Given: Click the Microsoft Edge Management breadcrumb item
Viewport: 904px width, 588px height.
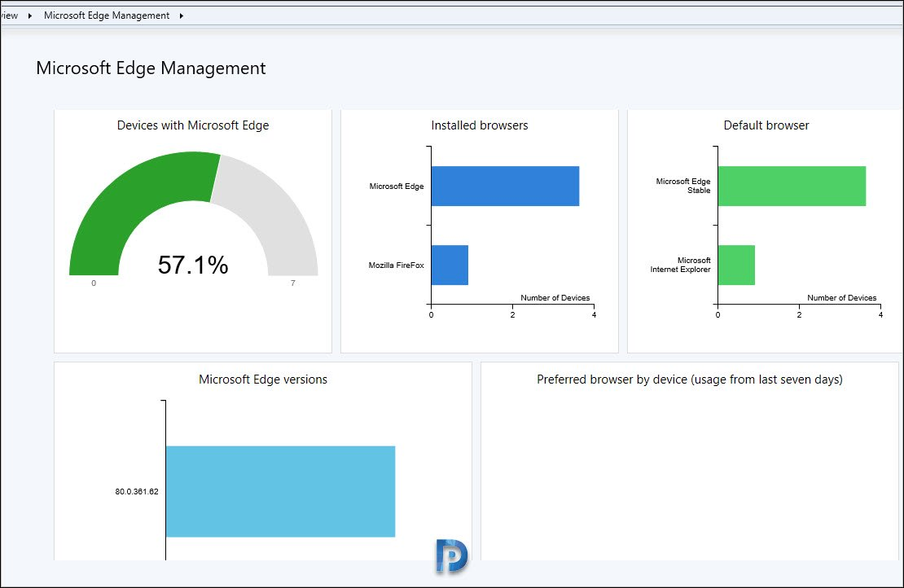Looking at the screenshot, I should (107, 15).
